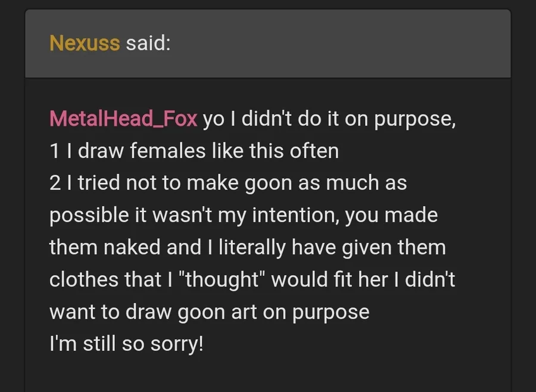Click the word "sorry!" at the end
Screen dimensions: 536x392
[177, 344]
